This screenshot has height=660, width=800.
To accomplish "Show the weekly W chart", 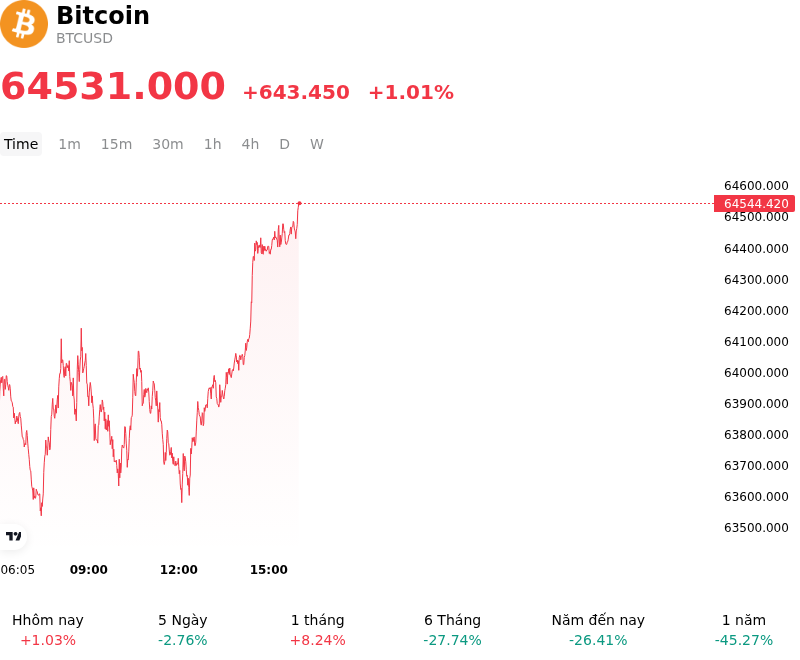I will pyautogui.click(x=317, y=144).
